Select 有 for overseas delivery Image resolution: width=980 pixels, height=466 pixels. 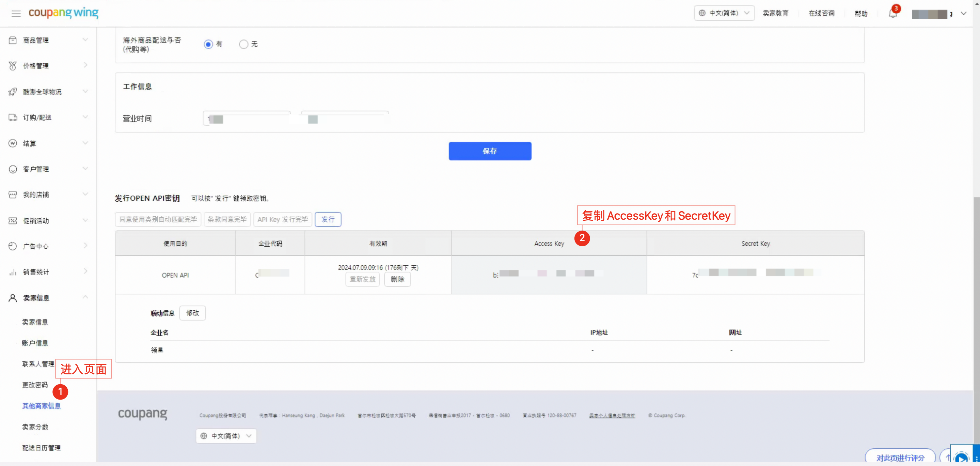pos(208,44)
